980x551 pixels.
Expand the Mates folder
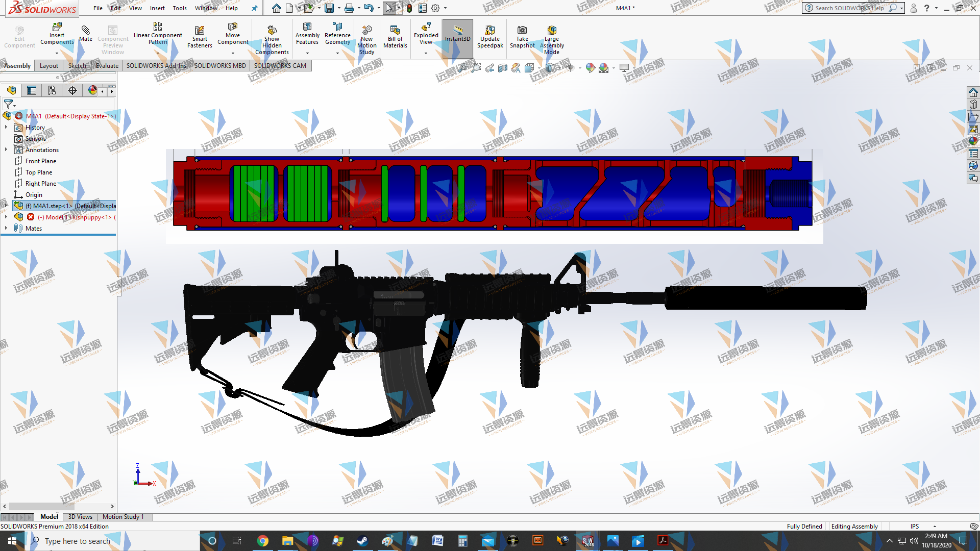pyautogui.click(x=6, y=229)
